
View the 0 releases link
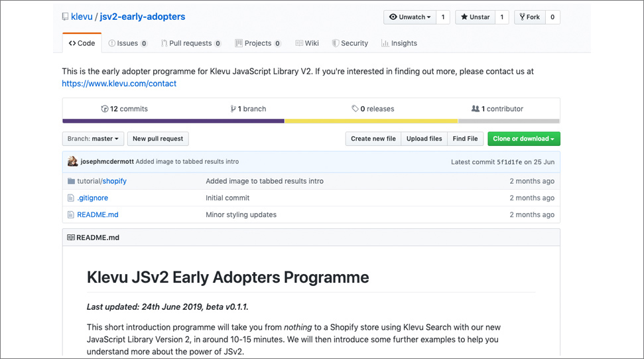pyautogui.click(x=373, y=109)
